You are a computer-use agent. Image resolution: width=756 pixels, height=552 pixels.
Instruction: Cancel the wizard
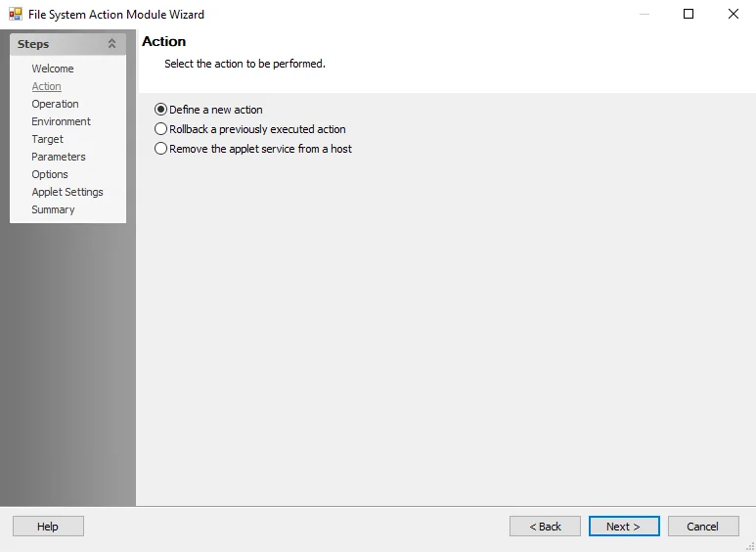point(703,527)
